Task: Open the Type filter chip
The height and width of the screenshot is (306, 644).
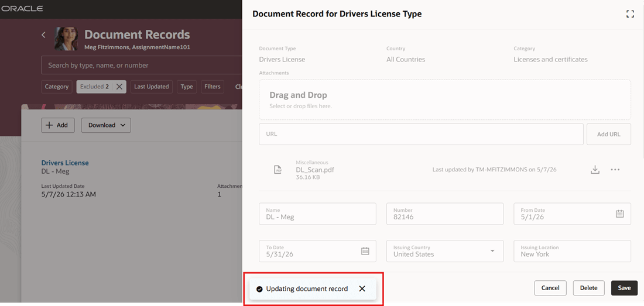Action: coord(187,87)
